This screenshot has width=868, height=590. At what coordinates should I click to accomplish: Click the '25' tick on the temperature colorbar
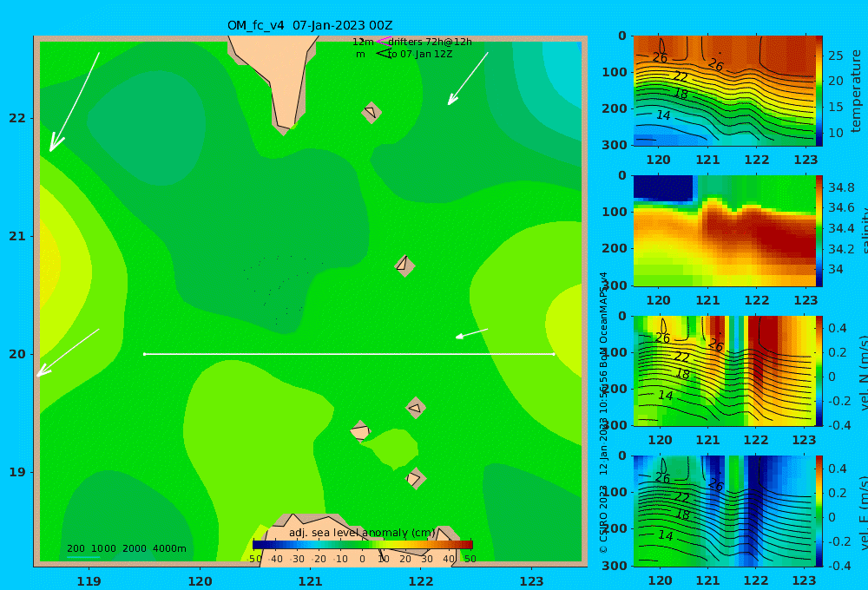click(835, 56)
